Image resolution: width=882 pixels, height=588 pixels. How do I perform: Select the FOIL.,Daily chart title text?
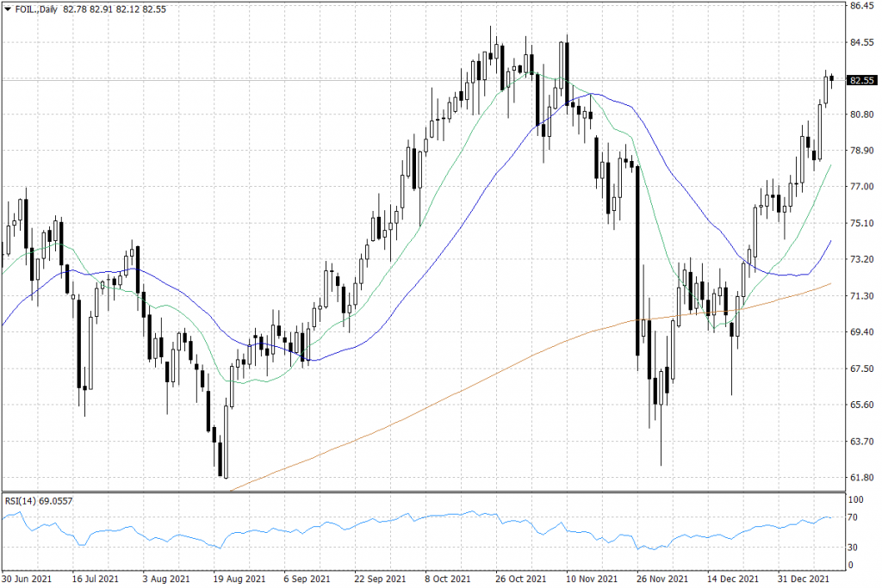point(37,9)
